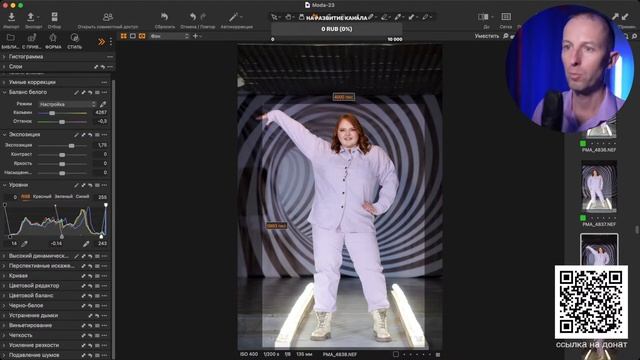Select the PMA_4837.NEF thumbnail
Viewport: 640px width, 360px height.
[x=599, y=186]
